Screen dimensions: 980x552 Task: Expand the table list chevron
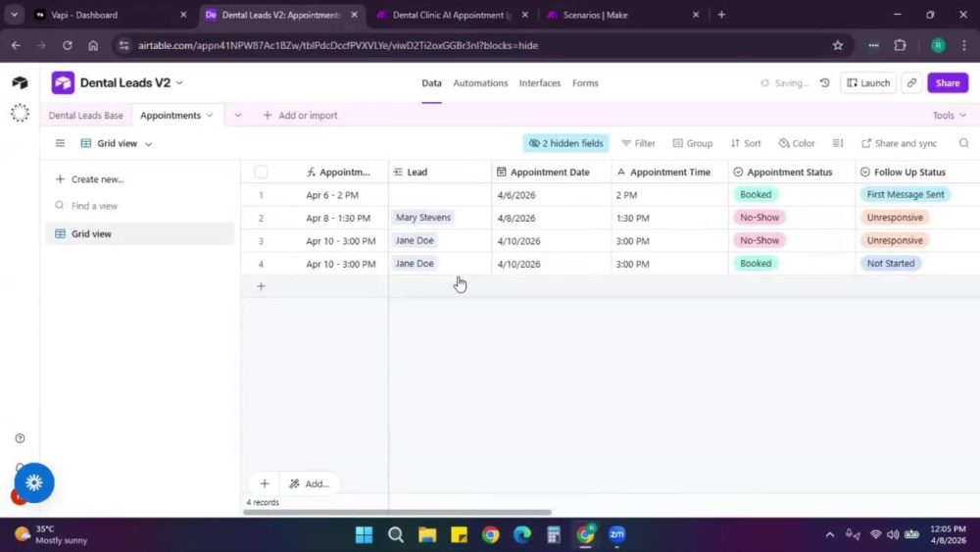[x=238, y=115]
